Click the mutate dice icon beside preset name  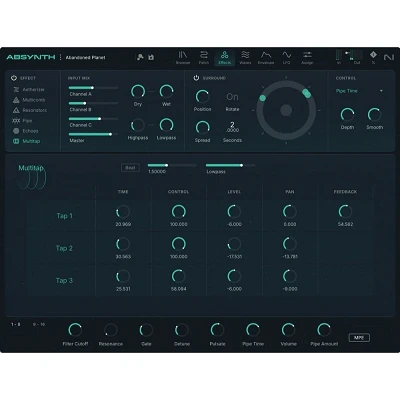pos(140,57)
